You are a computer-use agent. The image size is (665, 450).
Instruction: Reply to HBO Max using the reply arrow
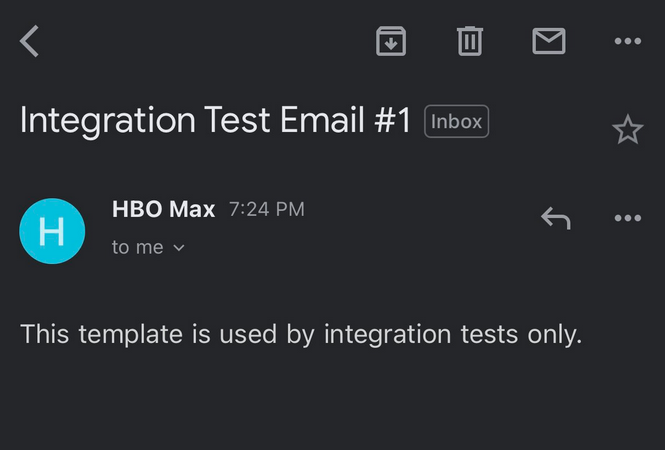556,218
